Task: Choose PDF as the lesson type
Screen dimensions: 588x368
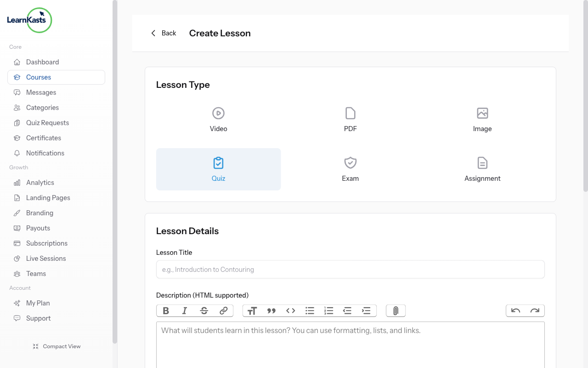Action: point(350,120)
